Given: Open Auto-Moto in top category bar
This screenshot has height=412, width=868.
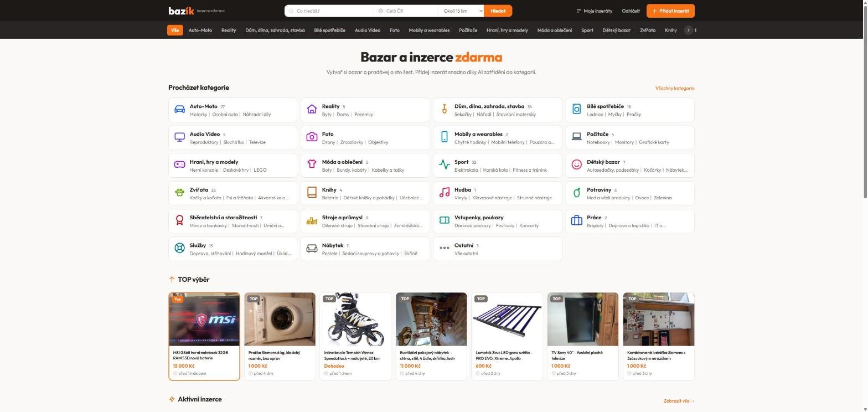Looking at the screenshot, I should (x=200, y=30).
